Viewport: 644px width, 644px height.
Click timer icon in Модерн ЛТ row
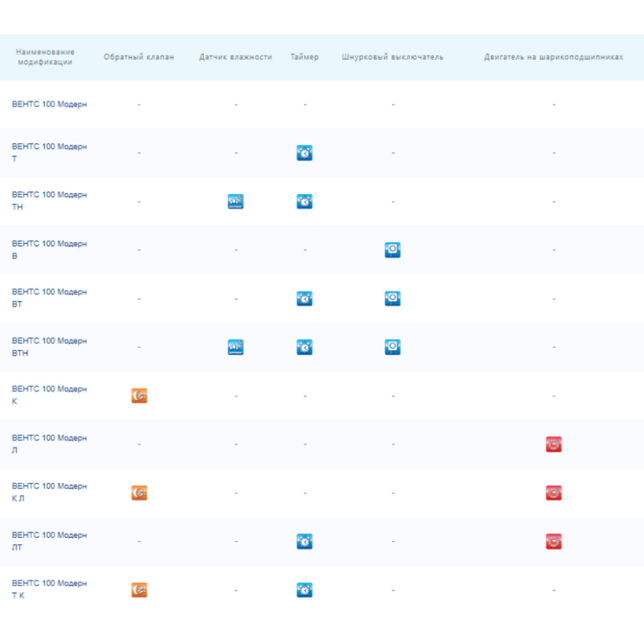(305, 542)
